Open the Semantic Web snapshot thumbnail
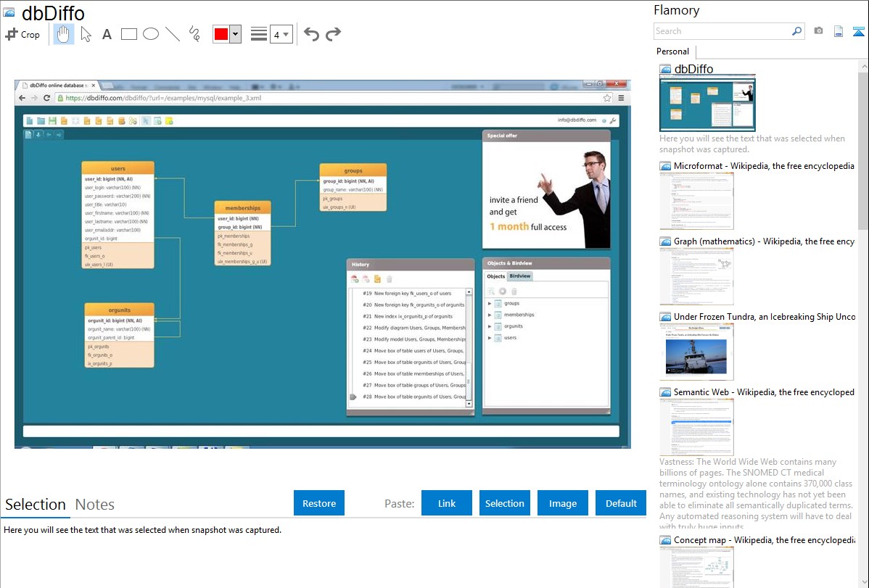Screen dimensions: 869x588 (696, 427)
